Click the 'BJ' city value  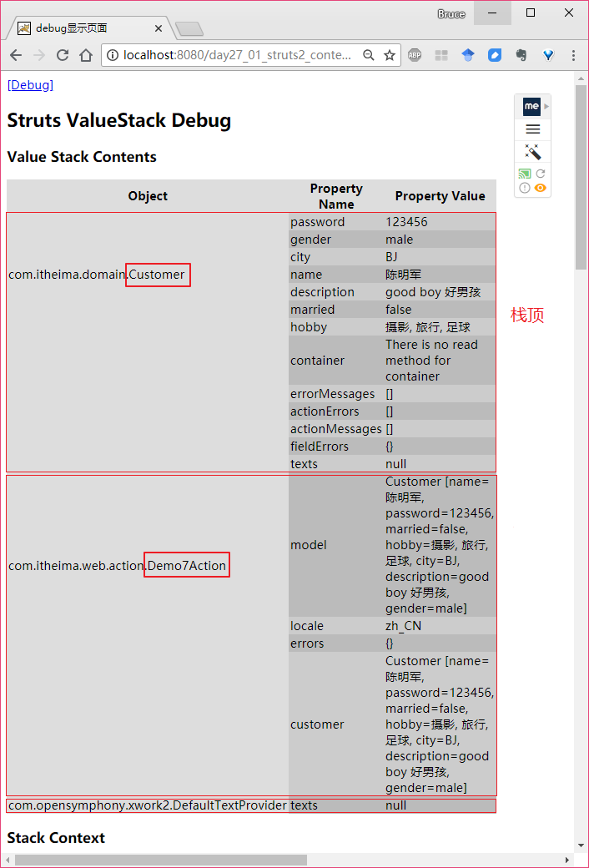[391, 257]
